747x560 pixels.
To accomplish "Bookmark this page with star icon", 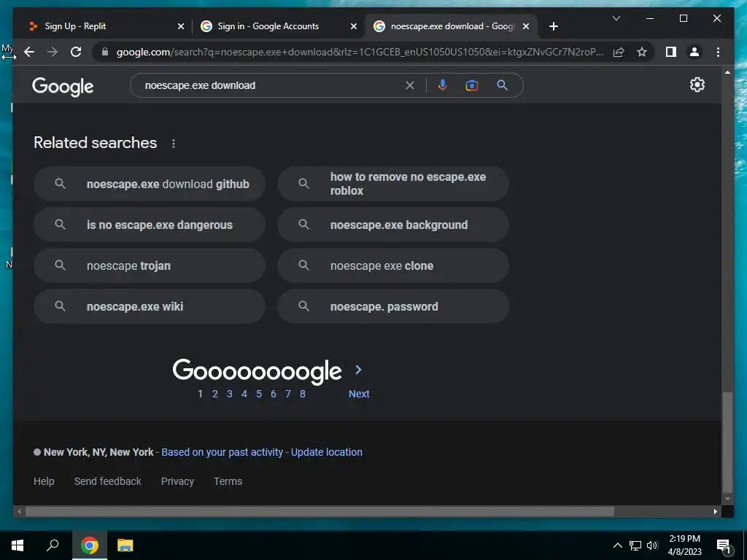I will tap(642, 52).
